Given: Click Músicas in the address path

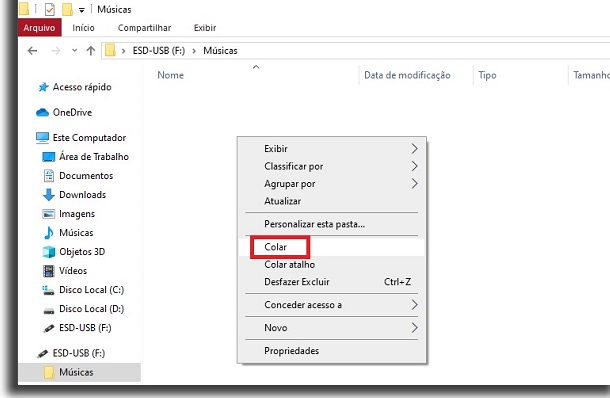Looking at the screenshot, I should (220, 51).
